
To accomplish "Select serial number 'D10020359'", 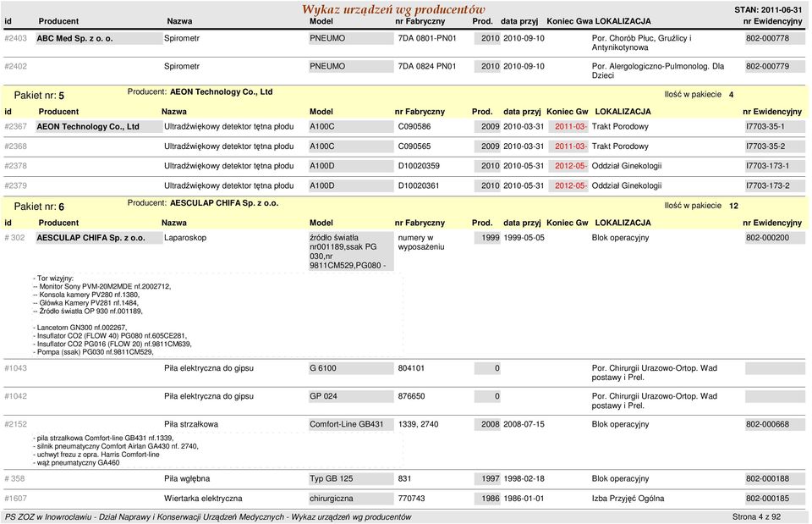I will pos(419,166).
